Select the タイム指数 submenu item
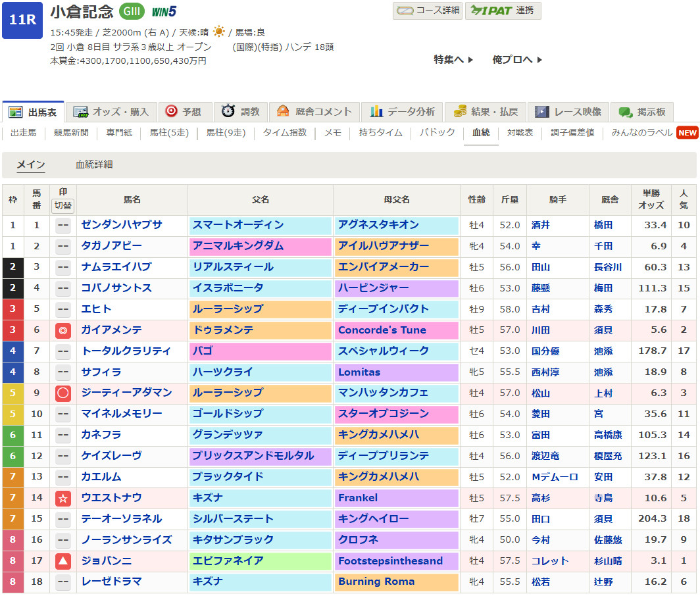700x596 pixels. (x=285, y=133)
